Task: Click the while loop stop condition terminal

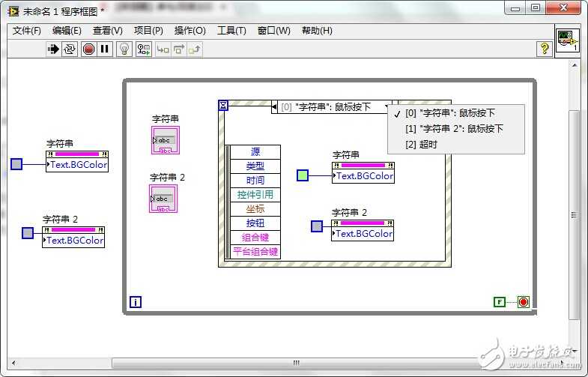Action: (524, 302)
